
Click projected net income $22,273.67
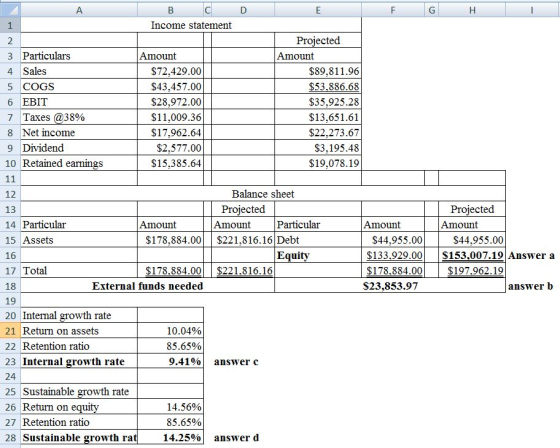pyautogui.click(x=318, y=133)
